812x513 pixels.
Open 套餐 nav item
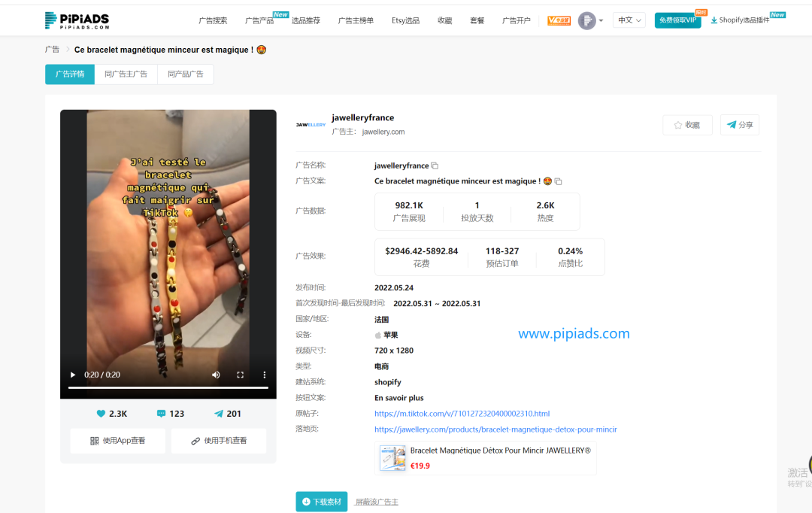click(x=477, y=21)
